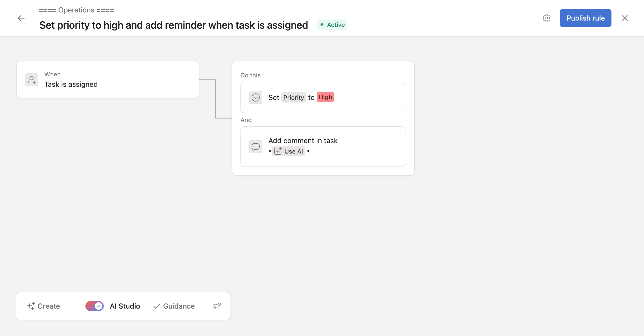
Task: Toggle the AI Studio switch
Action: point(94,306)
